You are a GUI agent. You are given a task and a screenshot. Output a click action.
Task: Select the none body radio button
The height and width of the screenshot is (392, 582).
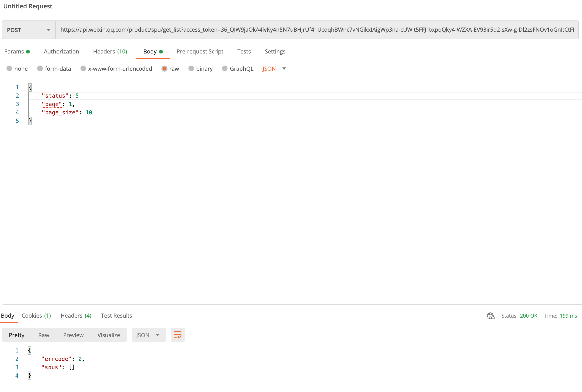tap(10, 69)
